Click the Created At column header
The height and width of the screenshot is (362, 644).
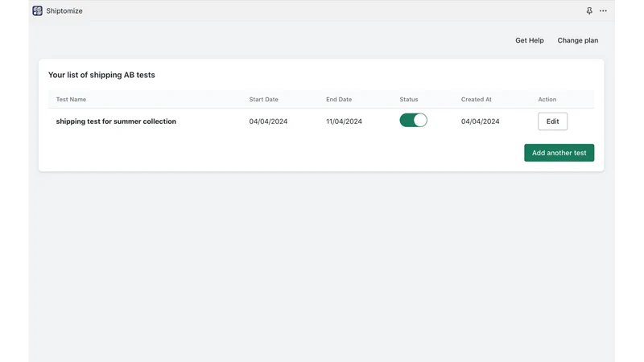(x=476, y=99)
